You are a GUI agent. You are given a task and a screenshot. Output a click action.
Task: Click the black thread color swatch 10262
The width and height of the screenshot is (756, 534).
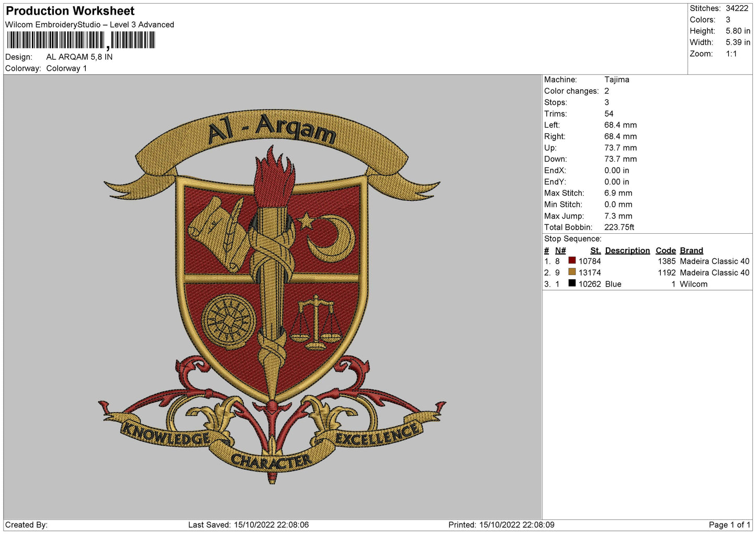[572, 283]
